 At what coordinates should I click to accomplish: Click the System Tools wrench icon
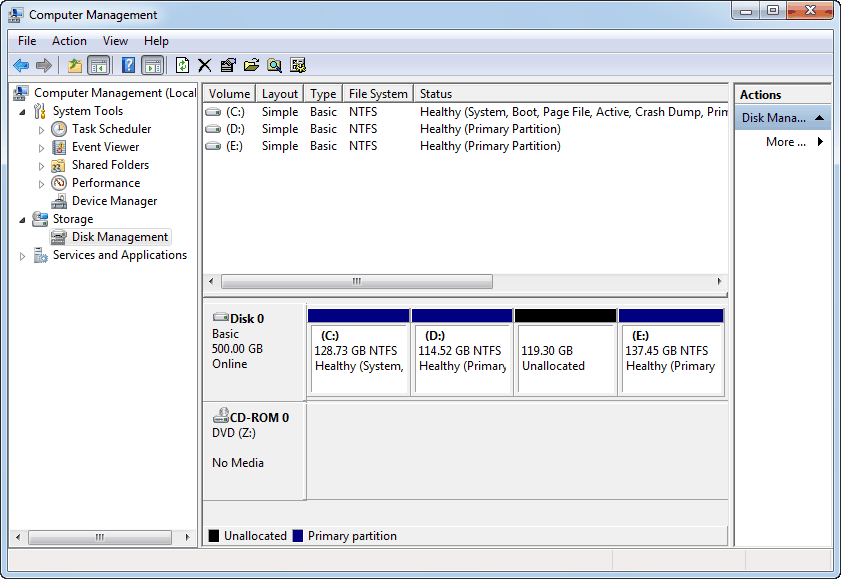[x=40, y=111]
